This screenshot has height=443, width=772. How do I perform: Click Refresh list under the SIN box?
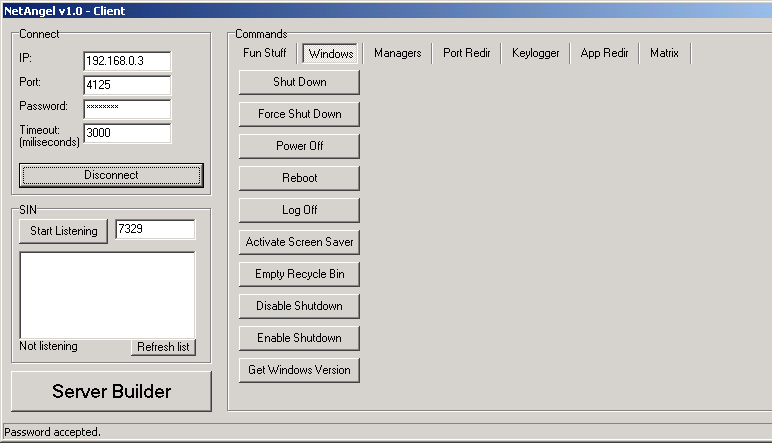pos(163,347)
